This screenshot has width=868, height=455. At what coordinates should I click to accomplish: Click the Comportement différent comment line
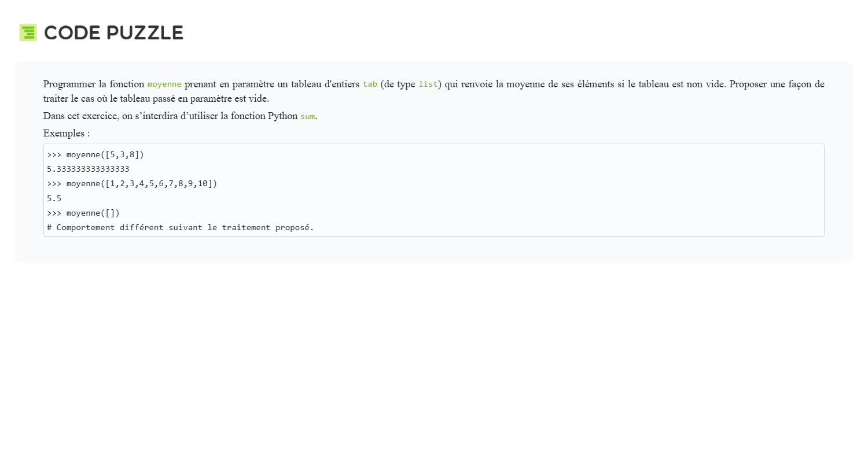point(181,227)
